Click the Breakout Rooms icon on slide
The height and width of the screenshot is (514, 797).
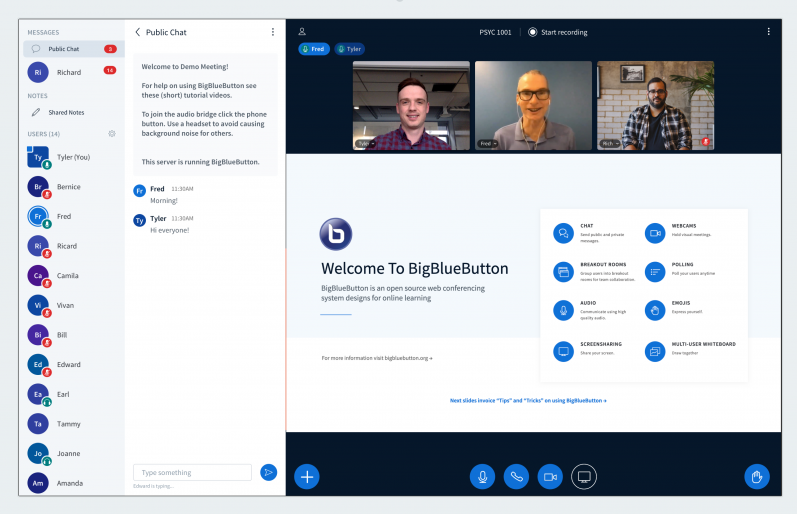563,272
